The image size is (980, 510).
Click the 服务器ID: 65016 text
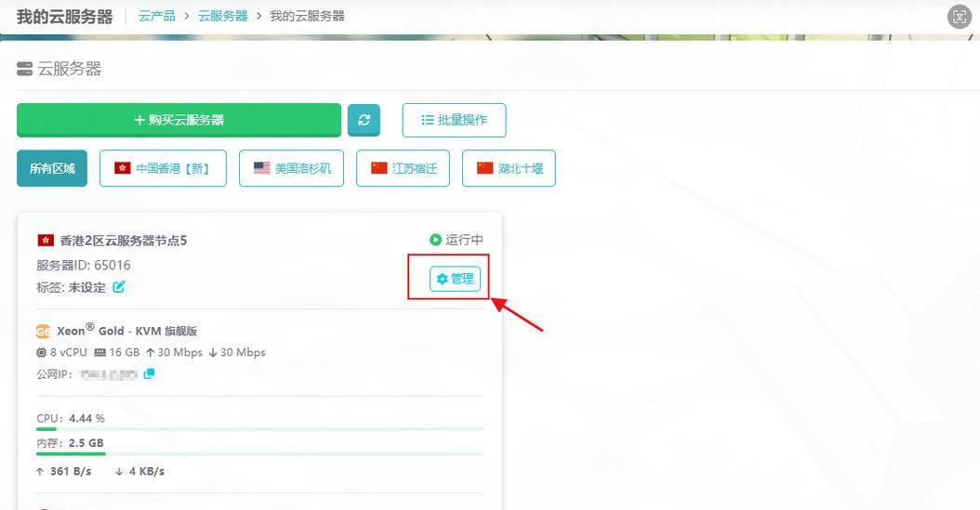click(84, 266)
